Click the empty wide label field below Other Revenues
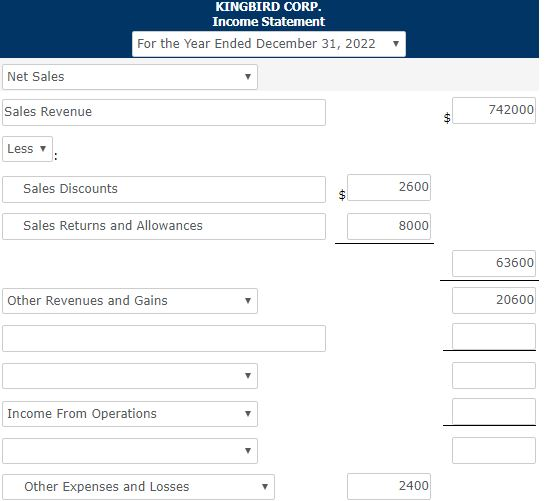552x501 pixels. 164,338
